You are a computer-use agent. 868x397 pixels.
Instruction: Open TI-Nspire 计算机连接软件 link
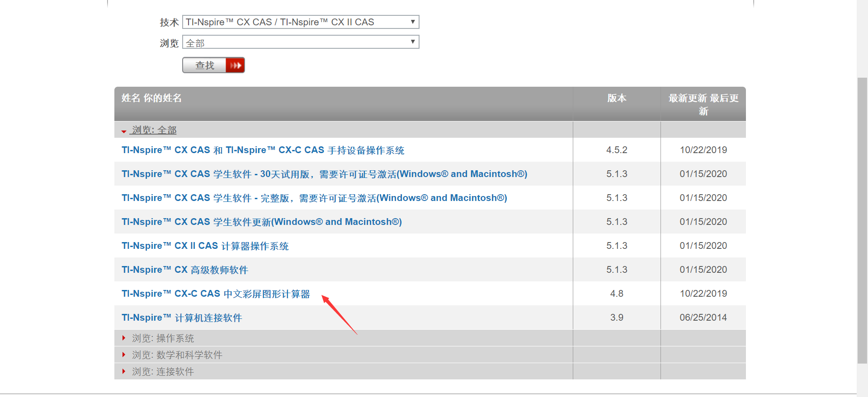click(182, 318)
